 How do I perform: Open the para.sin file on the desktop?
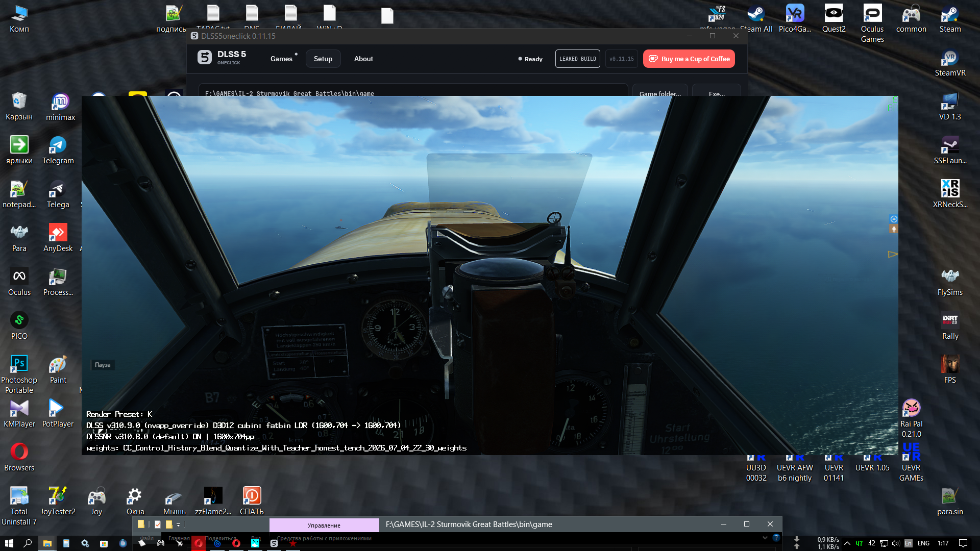click(950, 502)
